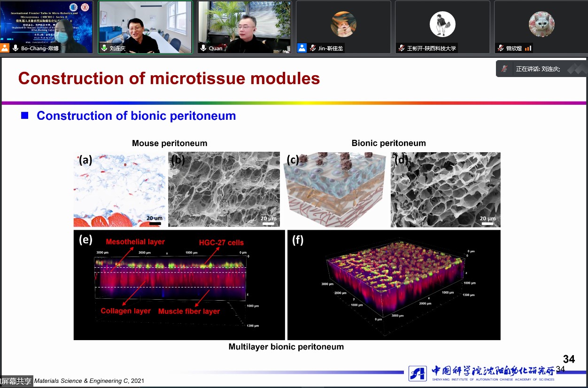Click the microphone icon next to Quan

203,48
